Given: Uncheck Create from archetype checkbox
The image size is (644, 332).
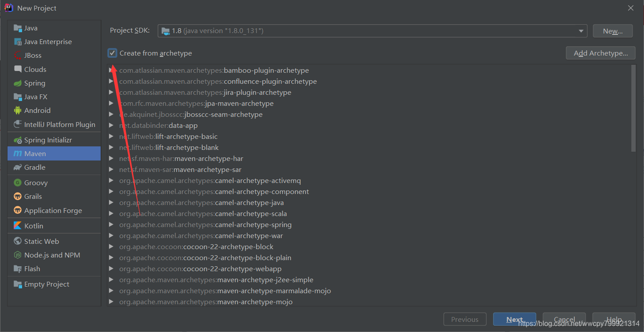Looking at the screenshot, I should pyautogui.click(x=113, y=53).
